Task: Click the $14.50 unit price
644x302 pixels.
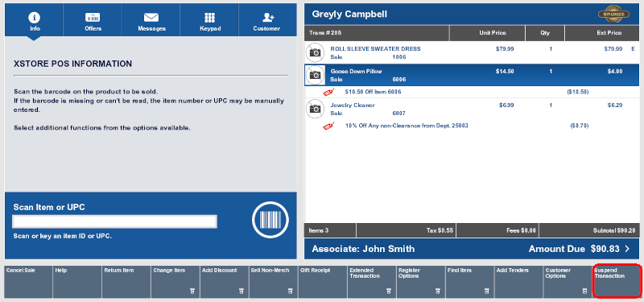Action: [505, 71]
